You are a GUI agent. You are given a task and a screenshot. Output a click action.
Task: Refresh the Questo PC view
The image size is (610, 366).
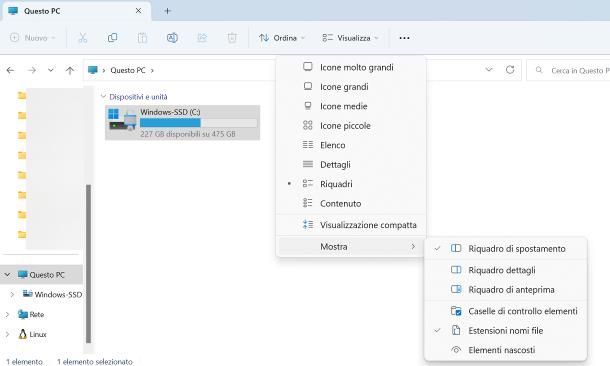510,70
